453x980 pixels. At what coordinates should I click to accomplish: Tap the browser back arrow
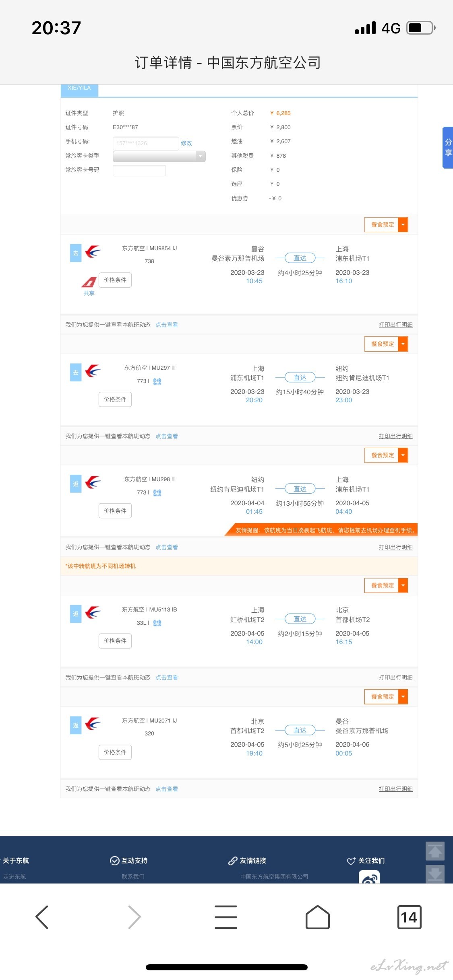click(x=42, y=917)
